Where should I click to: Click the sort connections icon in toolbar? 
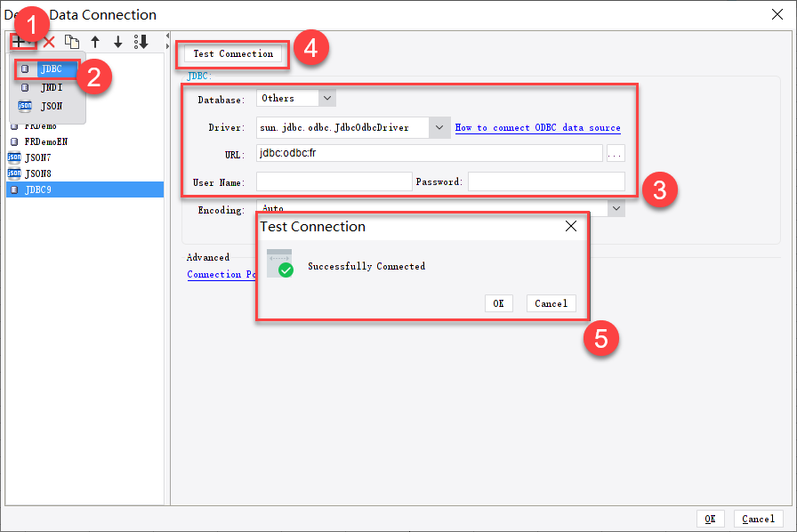click(142, 41)
